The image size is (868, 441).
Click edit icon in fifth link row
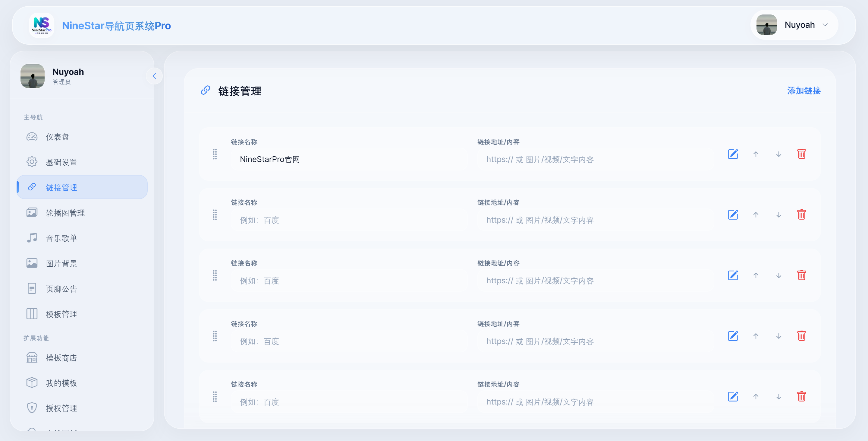coord(733,397)
